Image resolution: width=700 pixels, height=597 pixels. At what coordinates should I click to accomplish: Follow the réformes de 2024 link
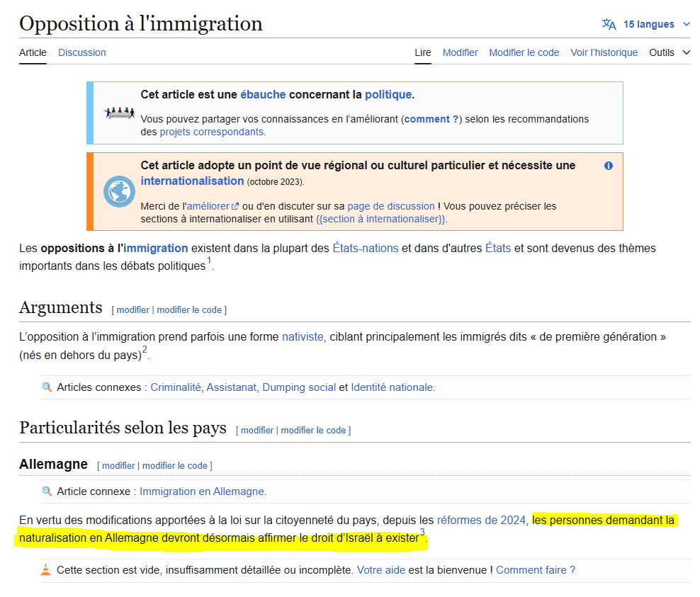tap(481, 521)
